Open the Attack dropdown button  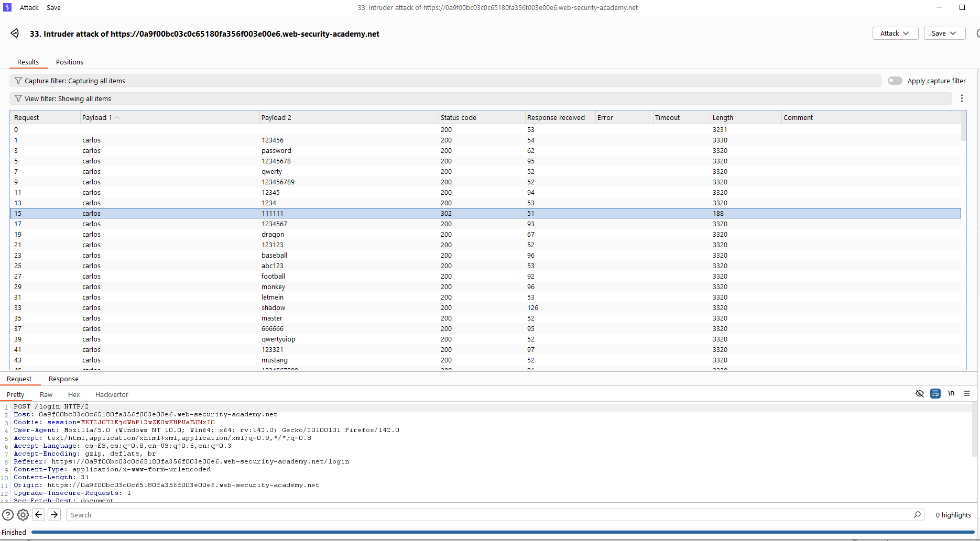click(x=895, y=34)
